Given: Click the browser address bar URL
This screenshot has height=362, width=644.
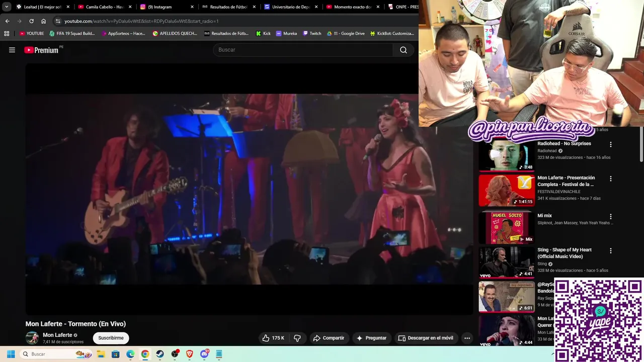Looking at the screenshot, I should (141, 21).
